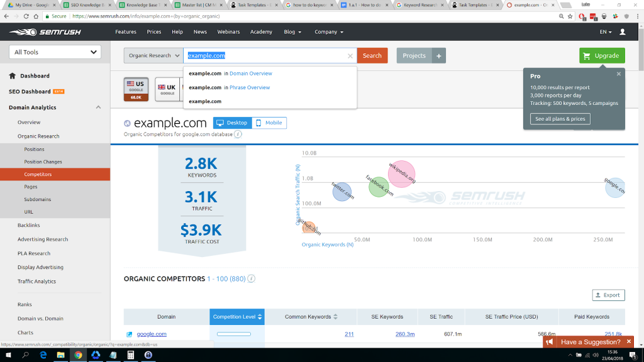Open Features in the top navigation
Viewport: 644px width, 362px height.
pyautogui.click(x=126, y=32)
